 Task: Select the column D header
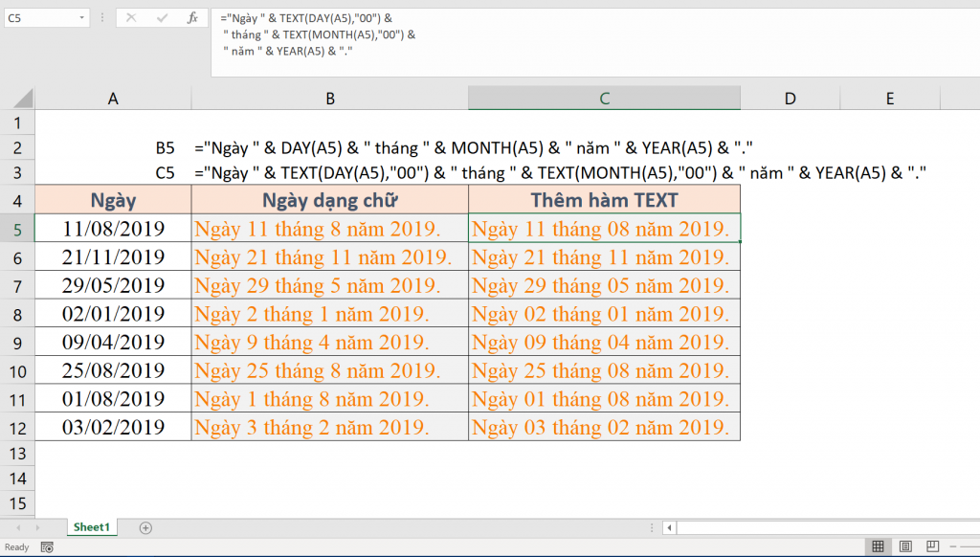(x=790, y=99)
